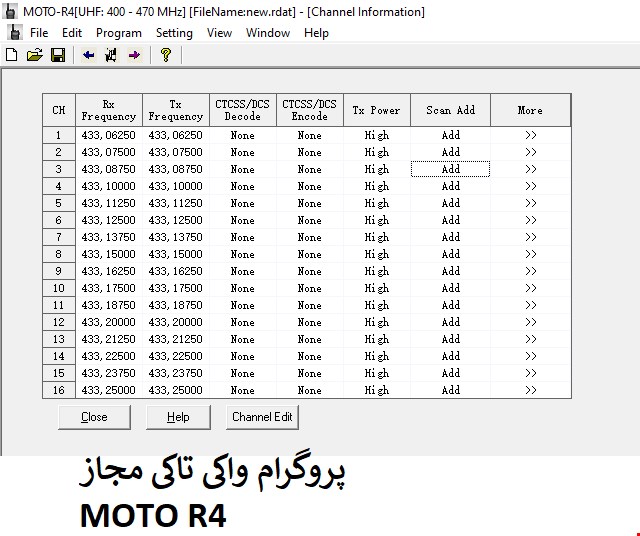Expand More >> for channel 2
640x536 pixels.
(x=531, y=152)
